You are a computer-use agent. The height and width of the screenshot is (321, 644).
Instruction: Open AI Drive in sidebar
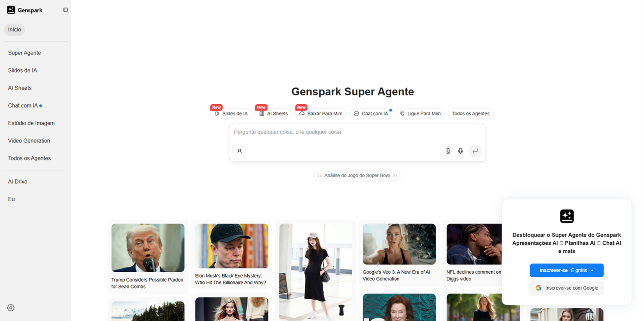click(18, 181)
